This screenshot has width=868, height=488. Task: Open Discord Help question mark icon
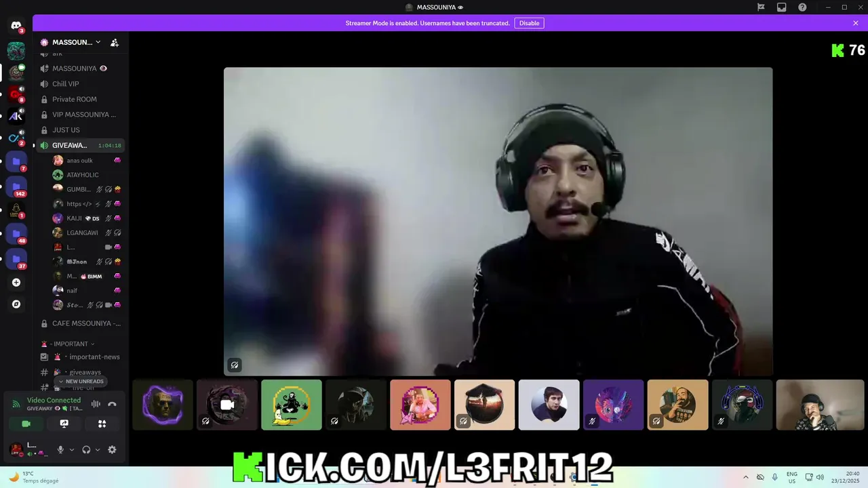802,7
